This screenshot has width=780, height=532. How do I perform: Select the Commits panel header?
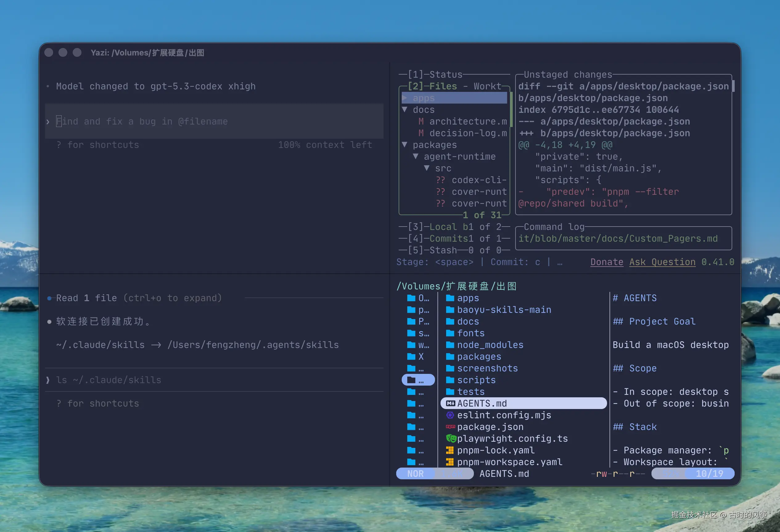click(448, 239)
